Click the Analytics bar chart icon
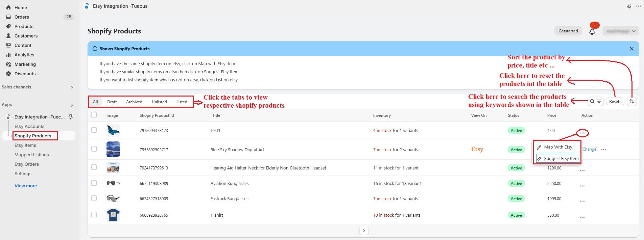This screenshot has width=644, height=240. point(8,55)
